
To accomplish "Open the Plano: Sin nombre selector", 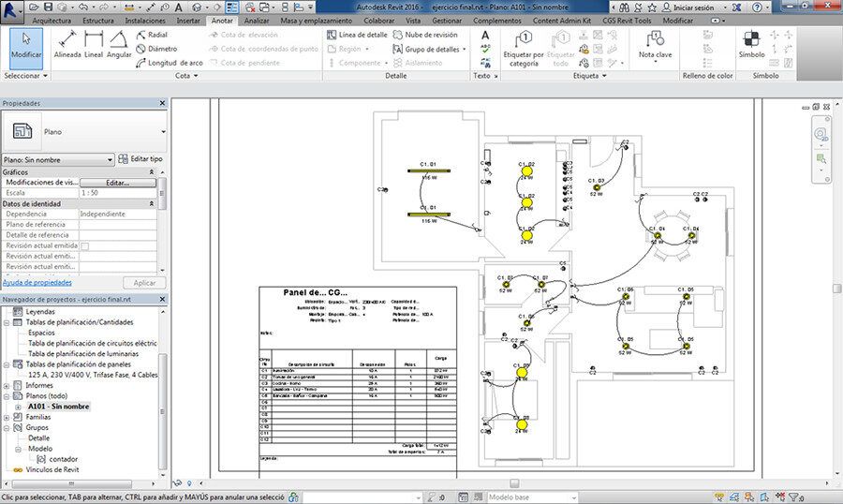I will 58,160.
